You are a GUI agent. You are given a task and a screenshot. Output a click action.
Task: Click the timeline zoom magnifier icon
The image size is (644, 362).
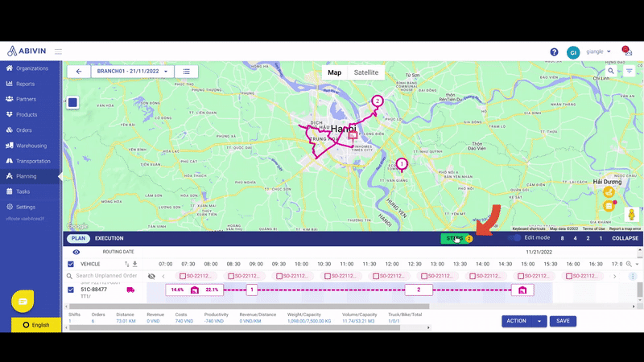pos(629,264)
